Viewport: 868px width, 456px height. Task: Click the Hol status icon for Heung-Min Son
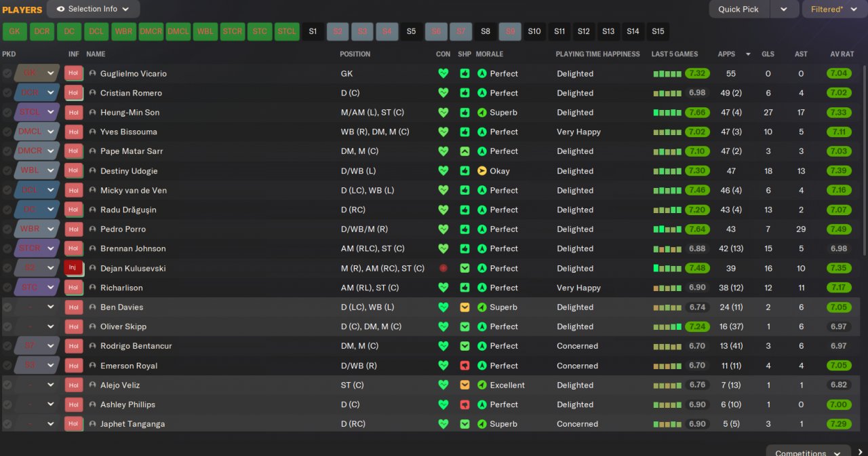[73, 112]
